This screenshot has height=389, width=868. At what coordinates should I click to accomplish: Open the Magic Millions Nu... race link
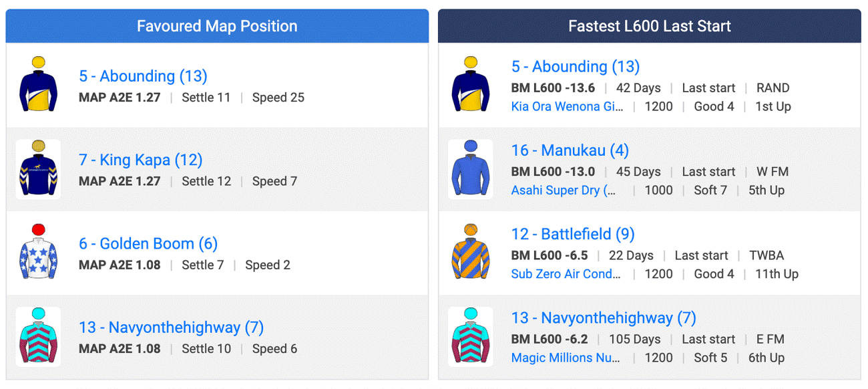click(566, 358)
